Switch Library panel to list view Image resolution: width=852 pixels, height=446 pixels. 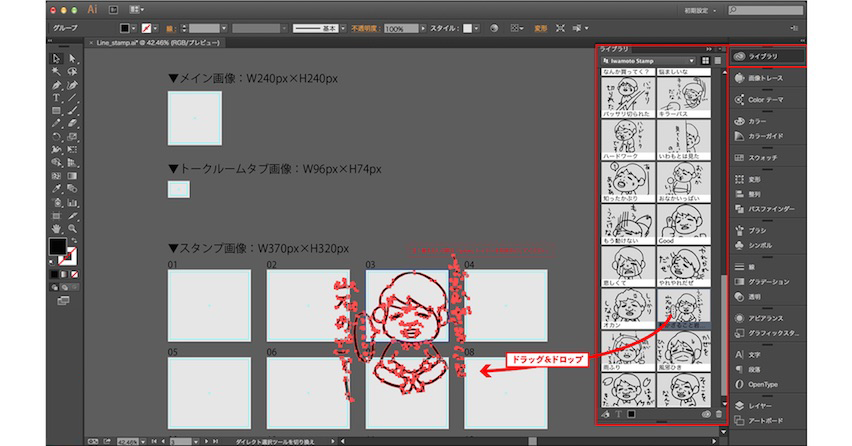[718, 61]
